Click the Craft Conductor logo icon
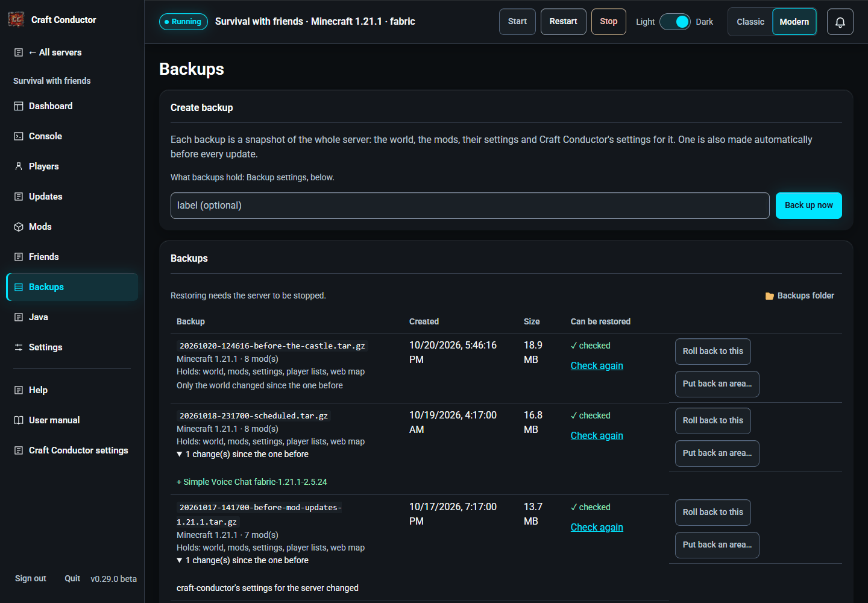868x603 pixels. [16, 20]
